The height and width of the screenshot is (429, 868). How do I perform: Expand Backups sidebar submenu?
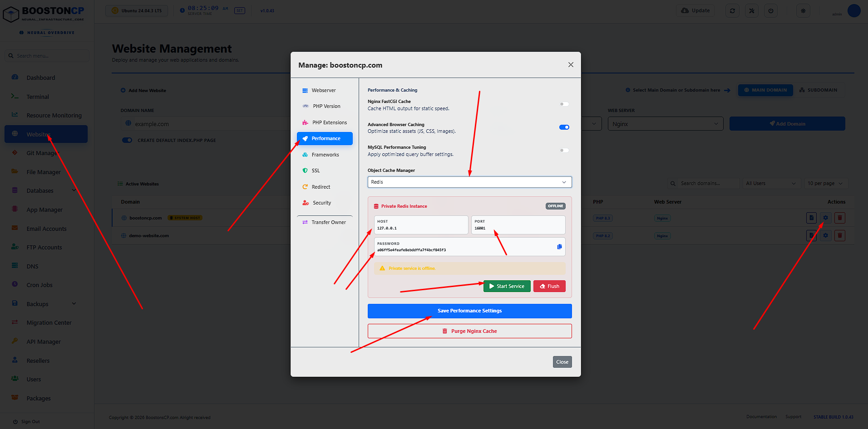(46, 304)
